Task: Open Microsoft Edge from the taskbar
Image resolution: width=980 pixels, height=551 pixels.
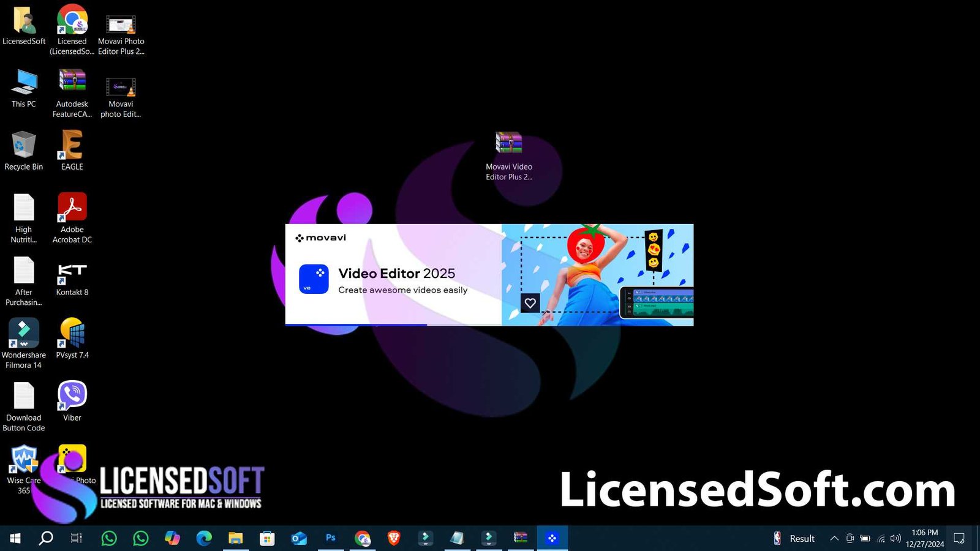Action: point(204,538)
